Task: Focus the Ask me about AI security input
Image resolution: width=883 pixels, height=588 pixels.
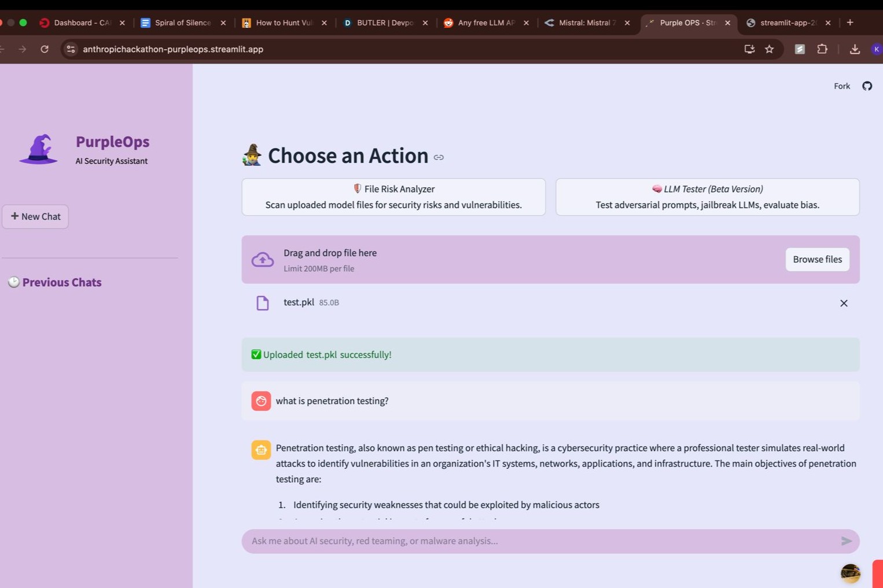Action: 541,541
